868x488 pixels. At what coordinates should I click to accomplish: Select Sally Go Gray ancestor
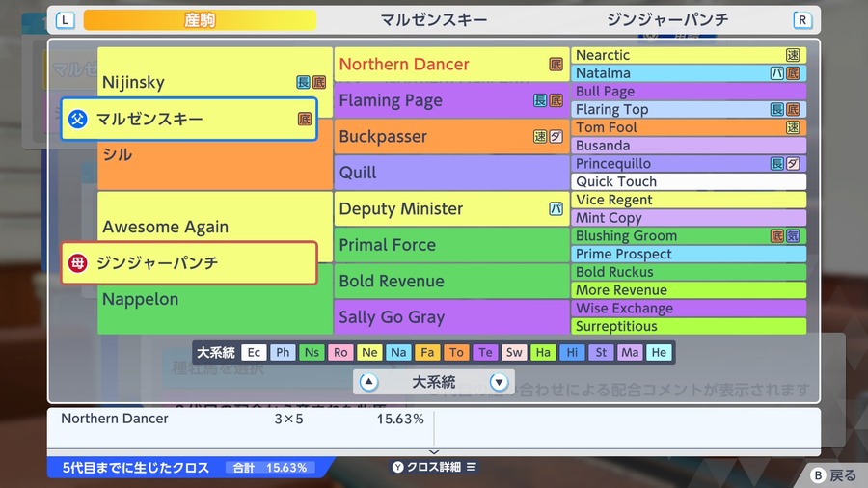pos(451,317)
